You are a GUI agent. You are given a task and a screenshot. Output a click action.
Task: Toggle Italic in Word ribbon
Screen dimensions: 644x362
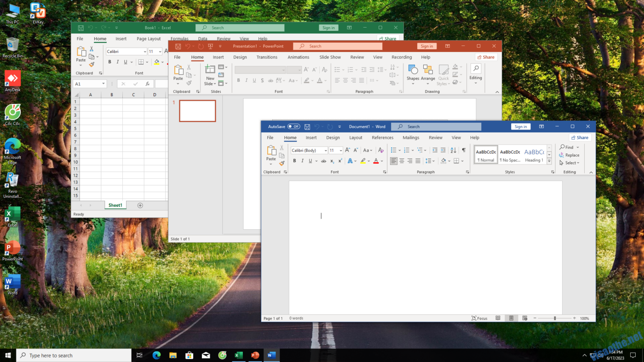[x=302, y=161]
